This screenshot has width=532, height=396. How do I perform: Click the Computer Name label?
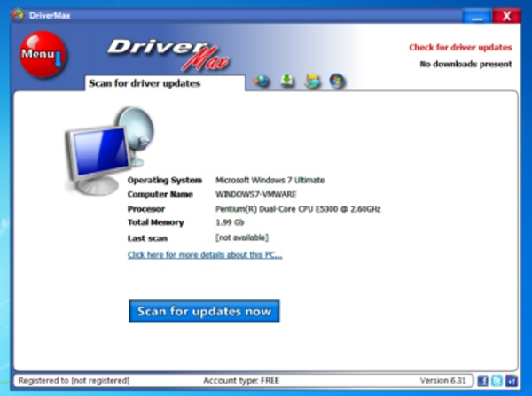pyautogui.click(x=160, y=194)
